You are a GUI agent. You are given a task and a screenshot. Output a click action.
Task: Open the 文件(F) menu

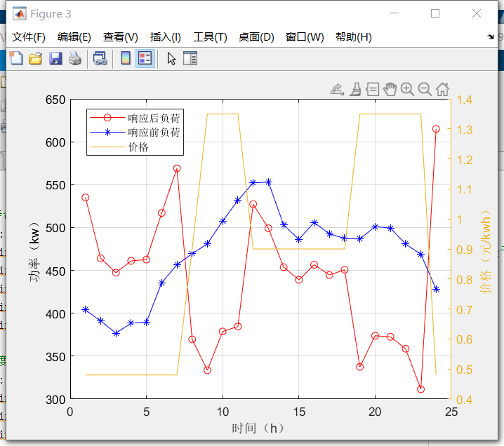point(29,37)
